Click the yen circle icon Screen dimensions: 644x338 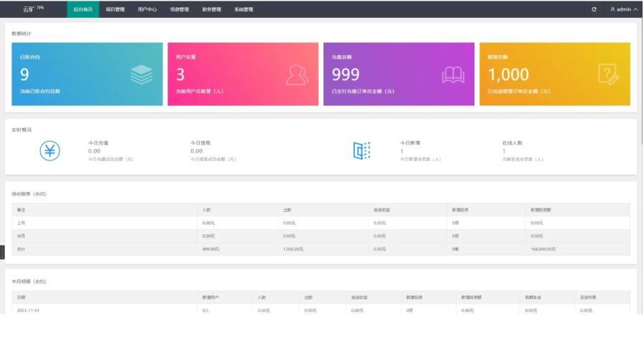tap(49, 150)
